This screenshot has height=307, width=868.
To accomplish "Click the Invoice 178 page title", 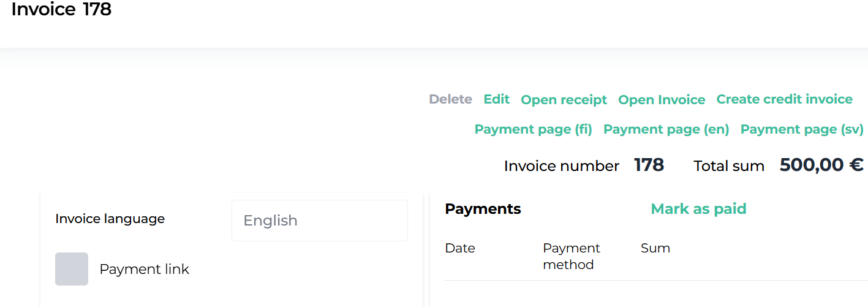I will pos(61,10).
